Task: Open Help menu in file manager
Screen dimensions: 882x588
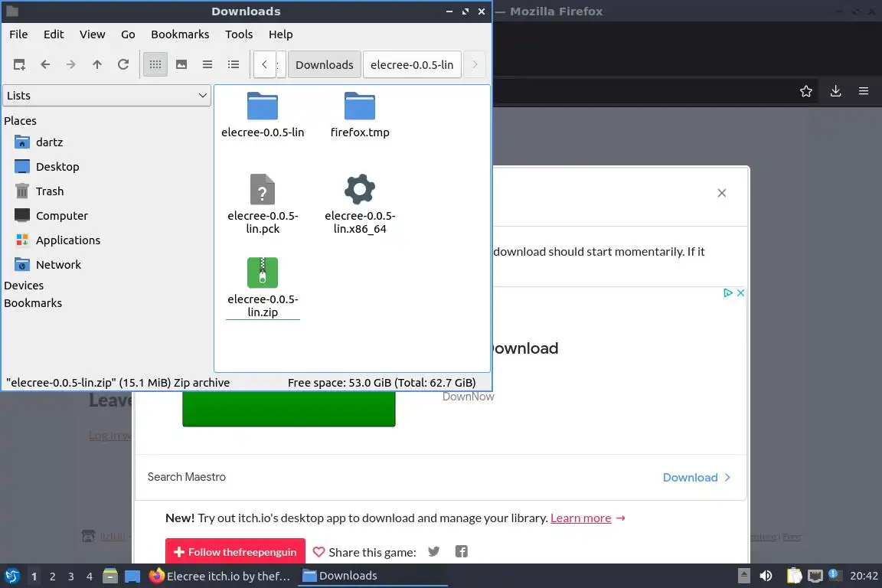Action: 281,34
